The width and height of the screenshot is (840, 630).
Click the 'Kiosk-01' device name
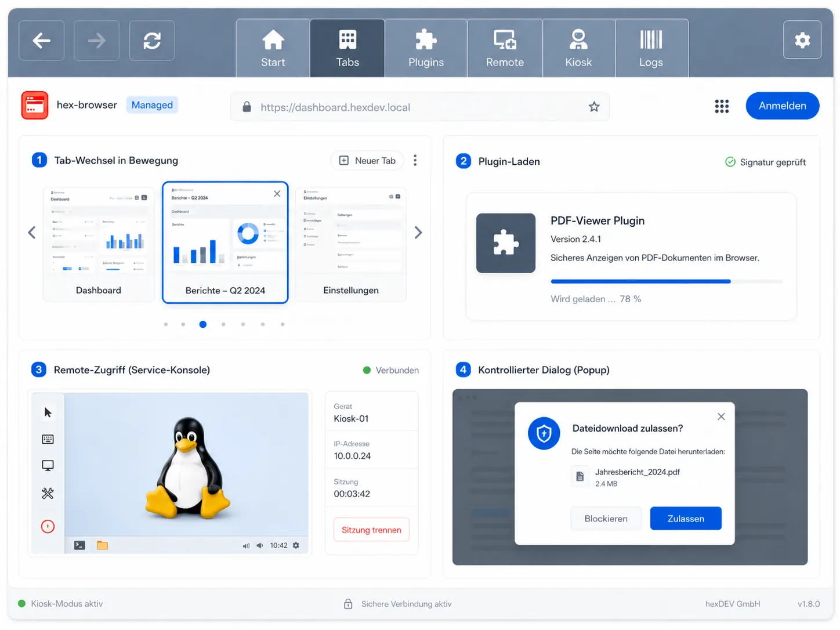coord(351,419)
